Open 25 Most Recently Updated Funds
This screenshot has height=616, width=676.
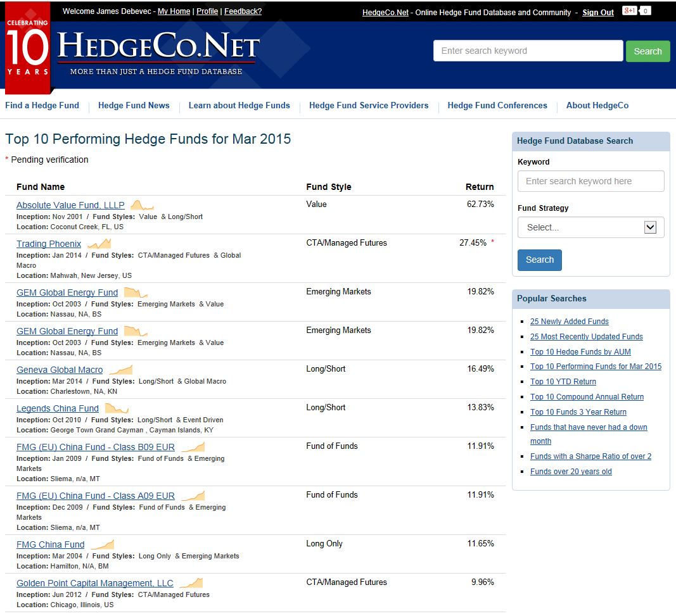(x=586, y=336)
